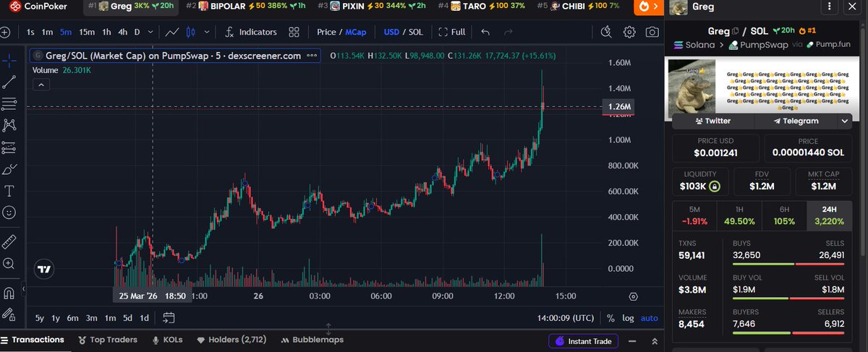The image size is (868, 352).
Task: Open the Transactions tab
Action: (x=32, y=340)
